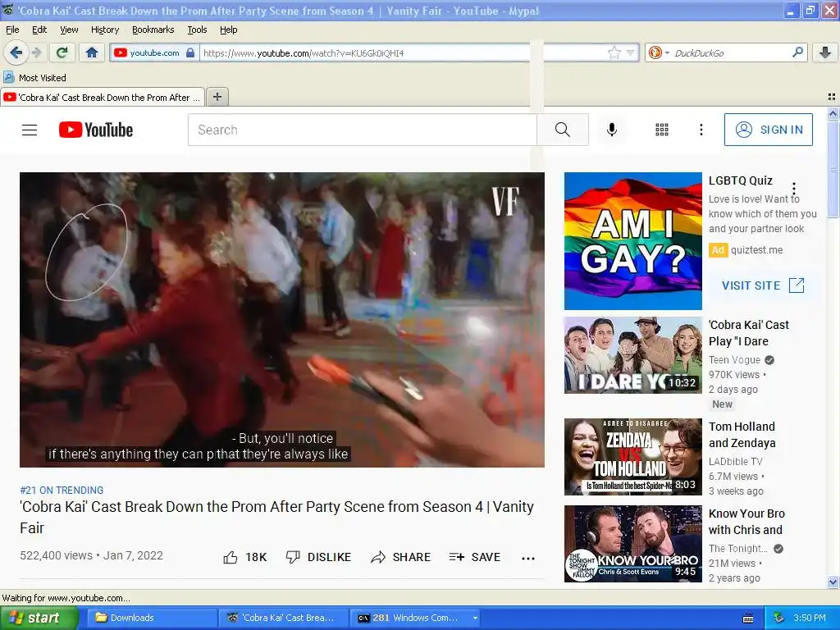Click the youtube.com site identity label
This screenshot has width=840, height=630.
(x=154, y=52)
